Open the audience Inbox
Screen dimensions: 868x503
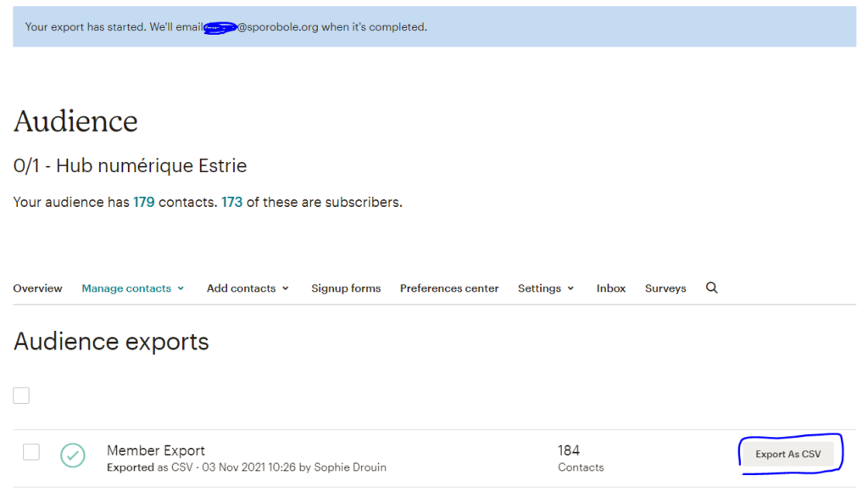[610, 288]
